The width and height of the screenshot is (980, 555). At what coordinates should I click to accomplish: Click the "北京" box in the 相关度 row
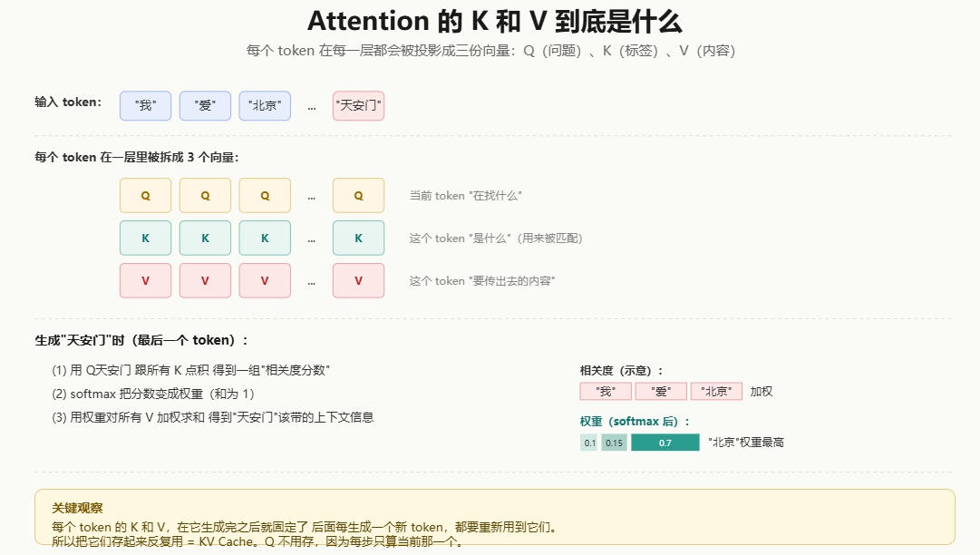717,391
